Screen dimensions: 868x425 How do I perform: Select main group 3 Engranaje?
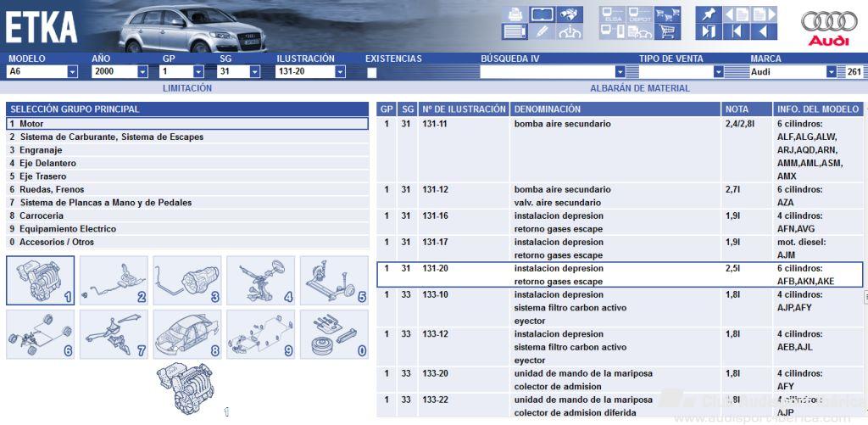187,150
